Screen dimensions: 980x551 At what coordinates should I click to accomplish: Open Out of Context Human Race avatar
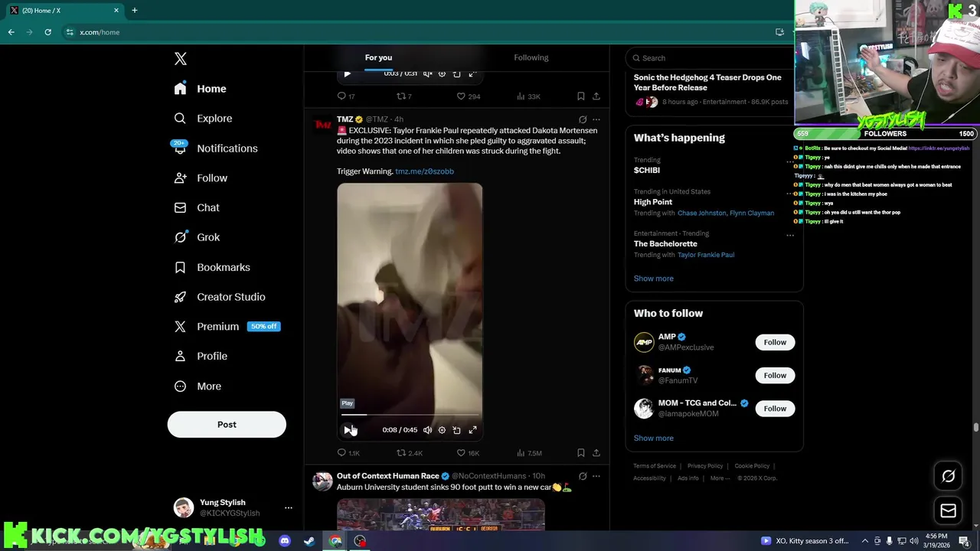(x=322, y=481)
